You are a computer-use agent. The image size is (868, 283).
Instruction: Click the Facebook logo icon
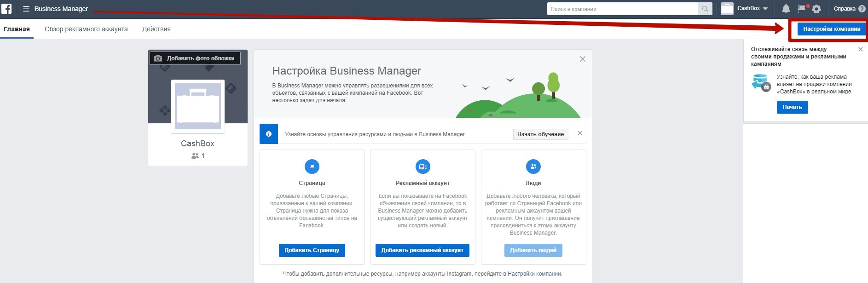[6, 8]
